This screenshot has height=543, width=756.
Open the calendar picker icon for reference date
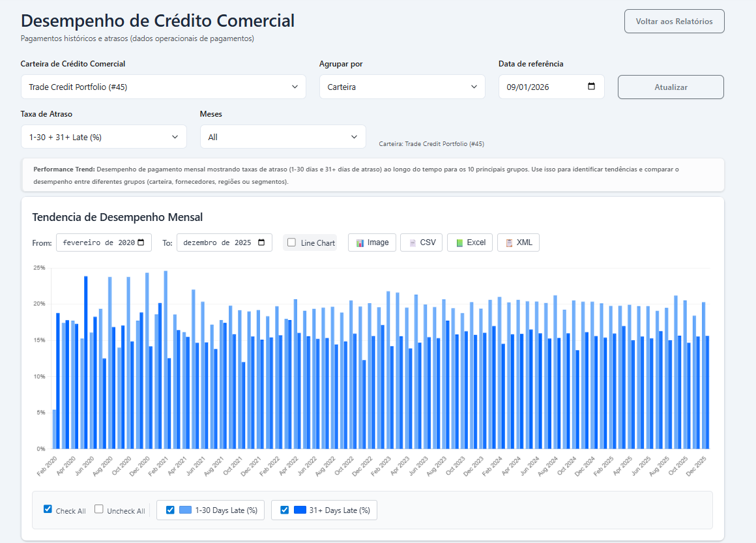click(592, 86)
